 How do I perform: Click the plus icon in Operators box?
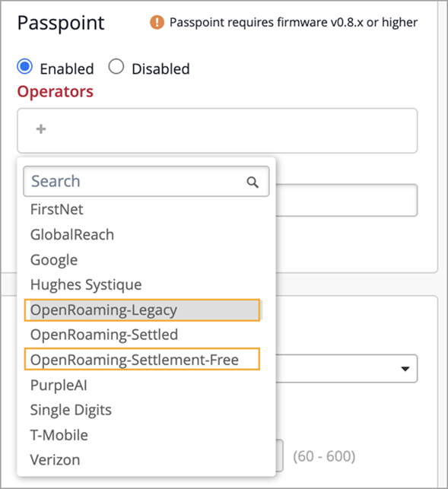click(41, 129)
